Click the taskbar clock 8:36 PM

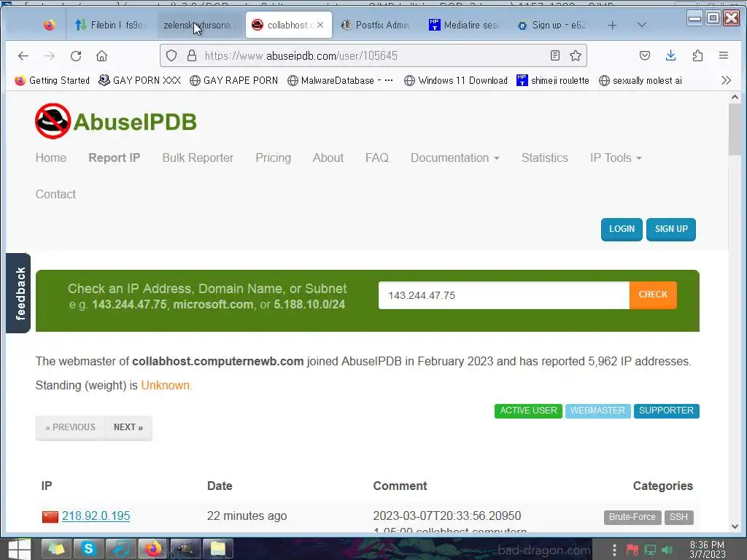pyautogui.click(x=707, y=550)
